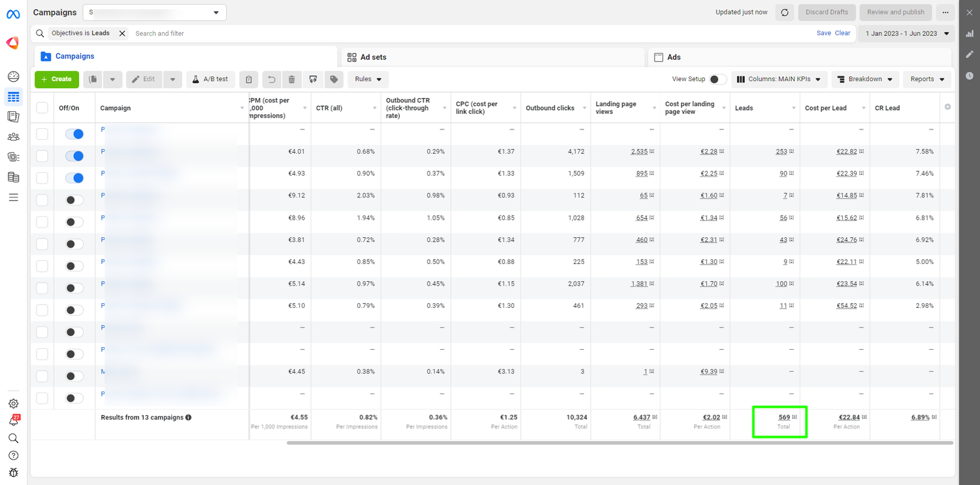Open Account overview gauge icon in sidebar

click(x=13, y=76)
